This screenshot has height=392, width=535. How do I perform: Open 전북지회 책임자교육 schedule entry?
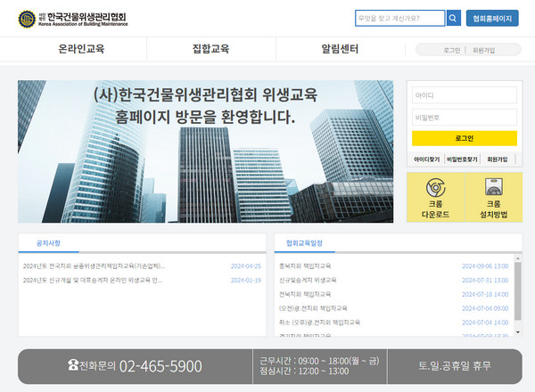tap(305, 294)
